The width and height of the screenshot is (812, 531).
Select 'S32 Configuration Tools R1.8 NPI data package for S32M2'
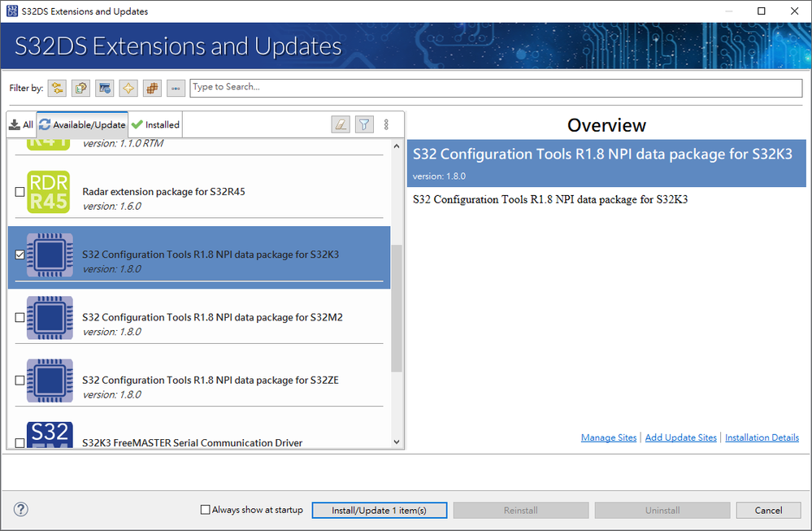click(x=212, y=317)
